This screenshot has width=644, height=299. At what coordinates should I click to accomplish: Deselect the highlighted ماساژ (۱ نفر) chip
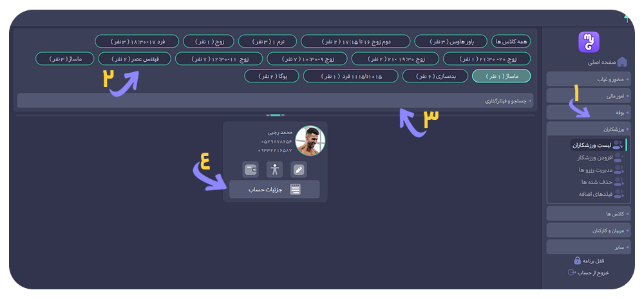[502, 76]
